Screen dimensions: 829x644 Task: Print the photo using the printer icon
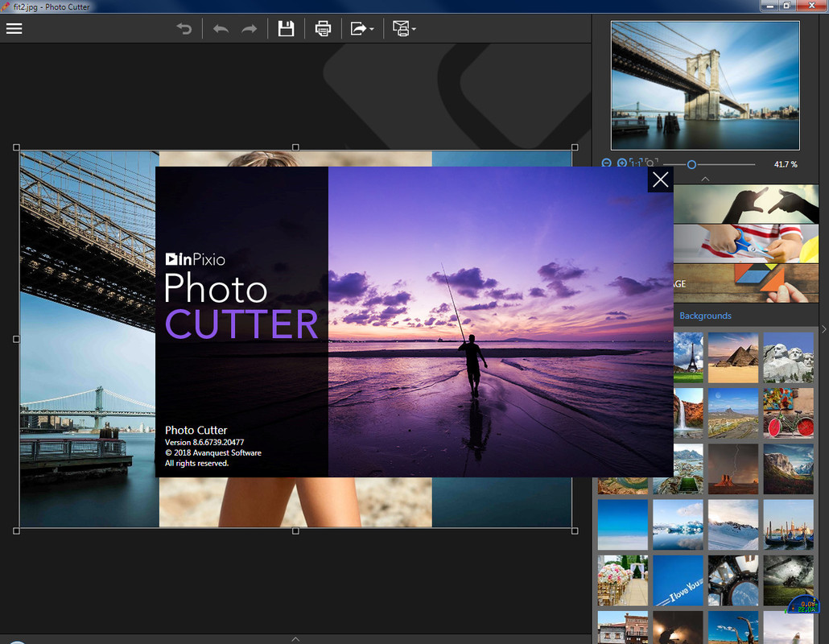tap(323, 29)
